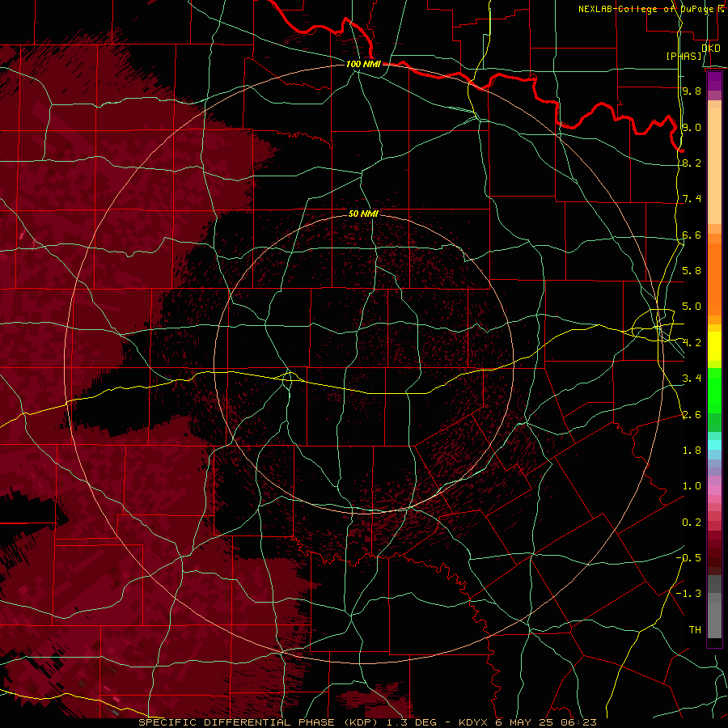Screen dimensions: 728x728
Task: Click the TH threshold label on scale
Action: (695, 630)
